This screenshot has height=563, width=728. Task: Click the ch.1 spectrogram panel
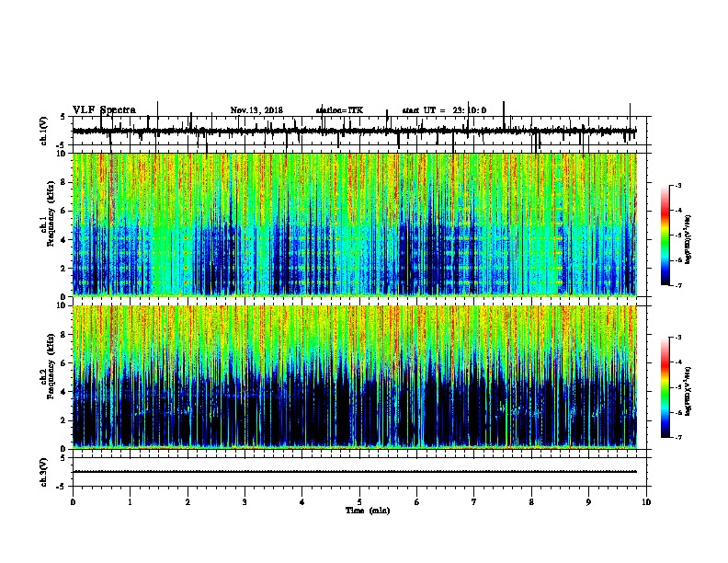(355, 224)
